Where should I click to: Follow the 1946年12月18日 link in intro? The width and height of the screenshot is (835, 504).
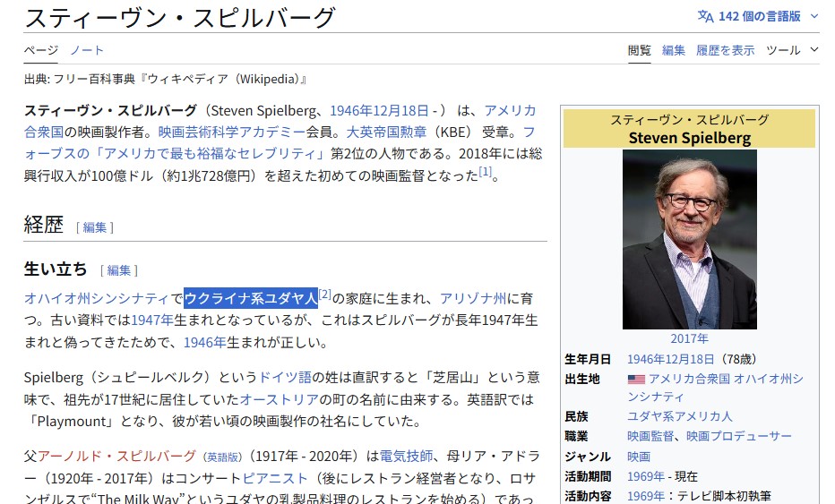[x=379, y=110]
